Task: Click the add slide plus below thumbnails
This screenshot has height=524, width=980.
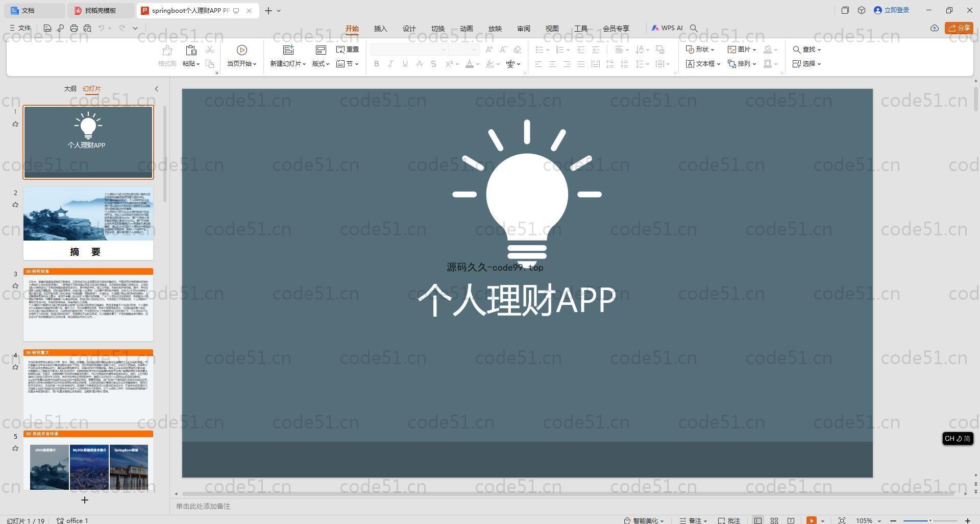Action: click(85, 500)
